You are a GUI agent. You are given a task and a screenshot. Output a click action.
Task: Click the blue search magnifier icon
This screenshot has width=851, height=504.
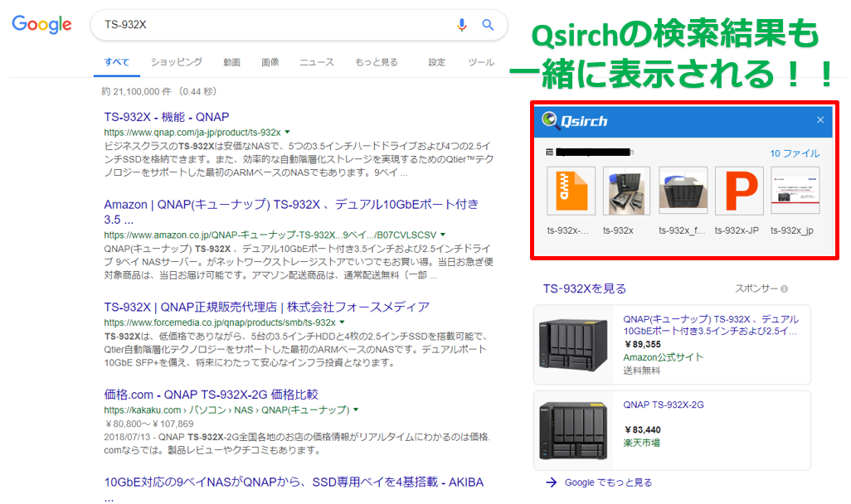pyautogui.click(x=489, y=25)
